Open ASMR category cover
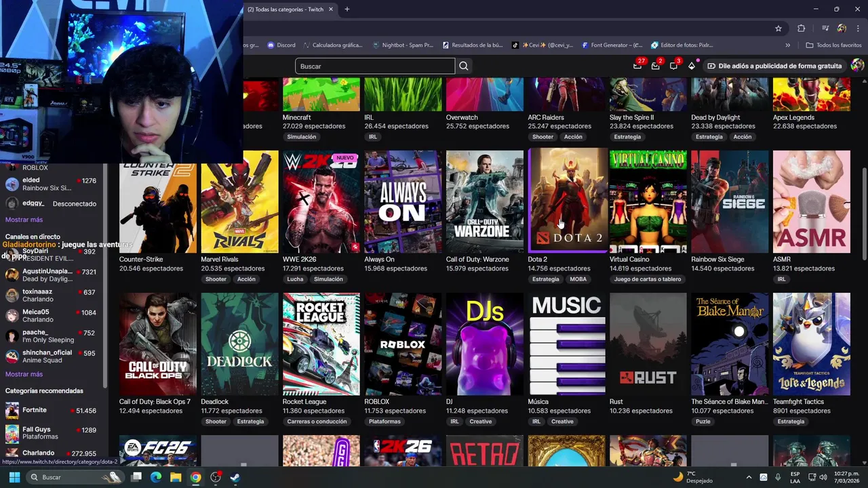868x488 pixels. click(x=811, y=201)
